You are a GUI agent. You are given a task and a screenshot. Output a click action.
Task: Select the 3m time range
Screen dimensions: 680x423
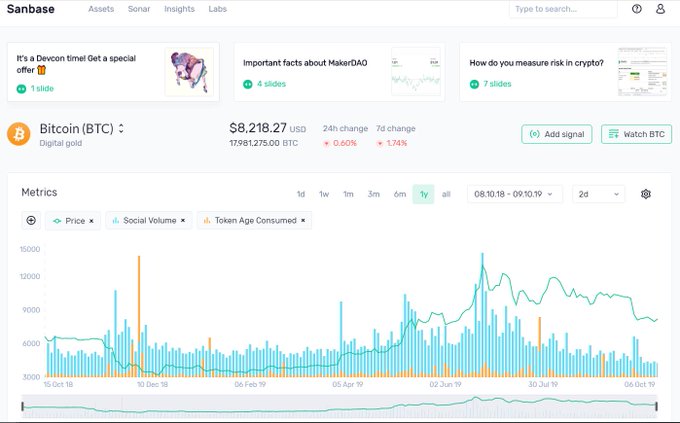point(374,194)
